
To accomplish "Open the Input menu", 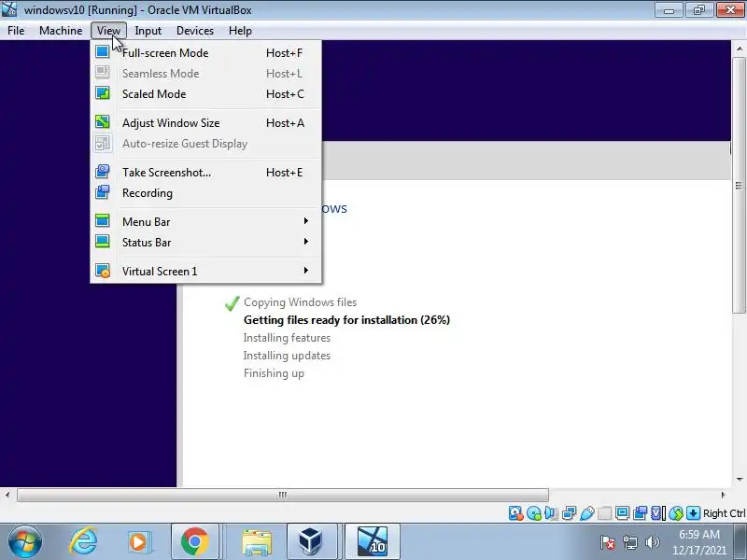I will point(148,31).
